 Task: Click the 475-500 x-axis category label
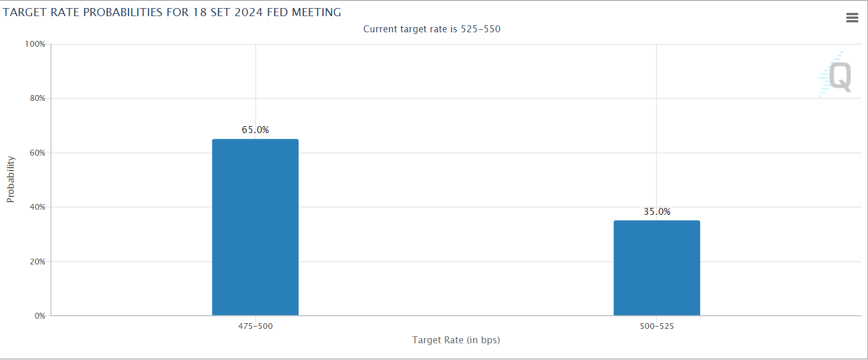pyautogui.click(x=255, y=326)
